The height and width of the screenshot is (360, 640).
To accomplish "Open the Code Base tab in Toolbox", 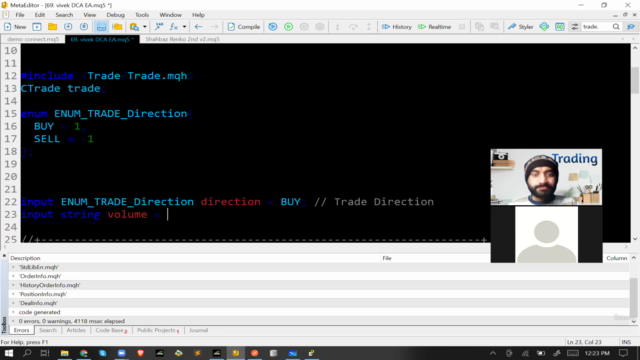I will pos(111,330).
